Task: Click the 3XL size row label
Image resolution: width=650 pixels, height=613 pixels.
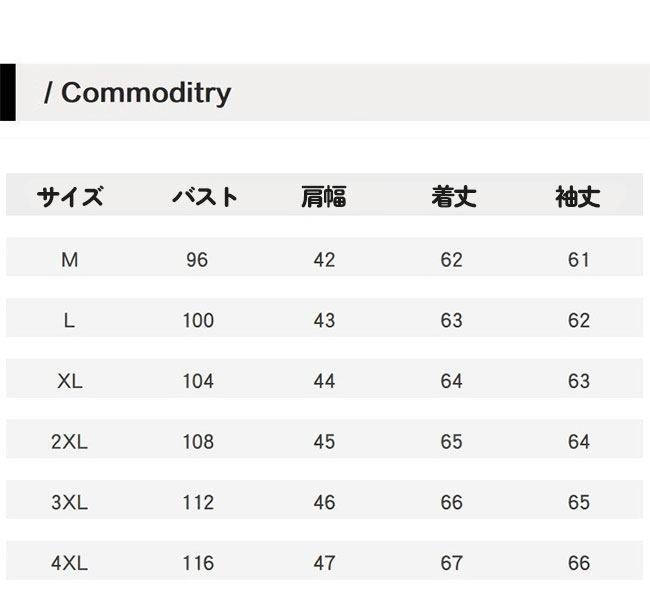Action: [x=69, y=502]
